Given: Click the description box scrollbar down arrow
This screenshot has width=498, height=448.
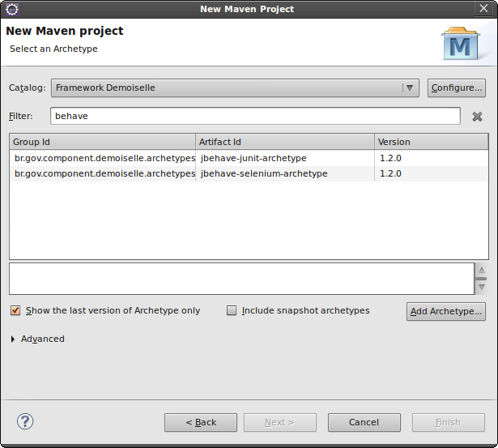Looking at the screenshot, I should 482,288.
